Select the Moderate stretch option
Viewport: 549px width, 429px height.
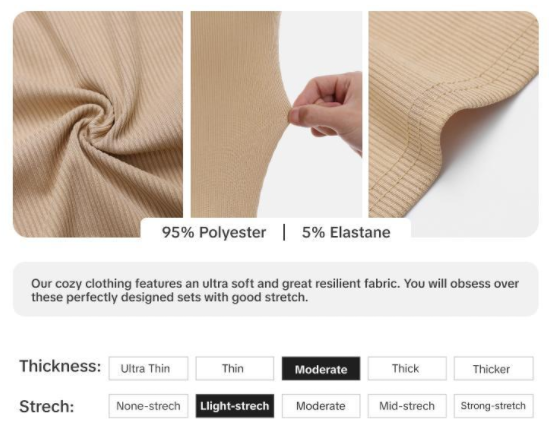tap(321, 406)
